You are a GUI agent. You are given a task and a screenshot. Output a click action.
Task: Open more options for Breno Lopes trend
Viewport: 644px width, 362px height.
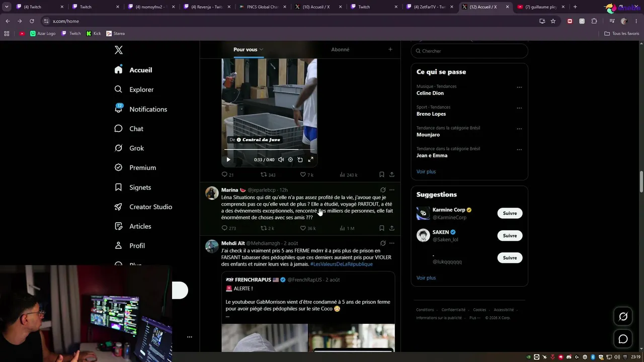click(x=519, y=108)
